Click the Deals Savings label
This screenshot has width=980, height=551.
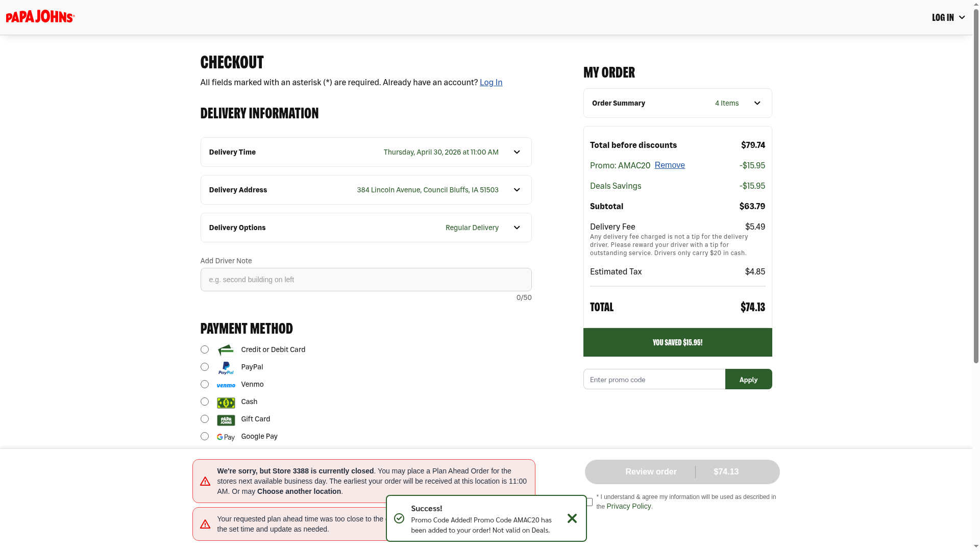(x=616, y=186)
